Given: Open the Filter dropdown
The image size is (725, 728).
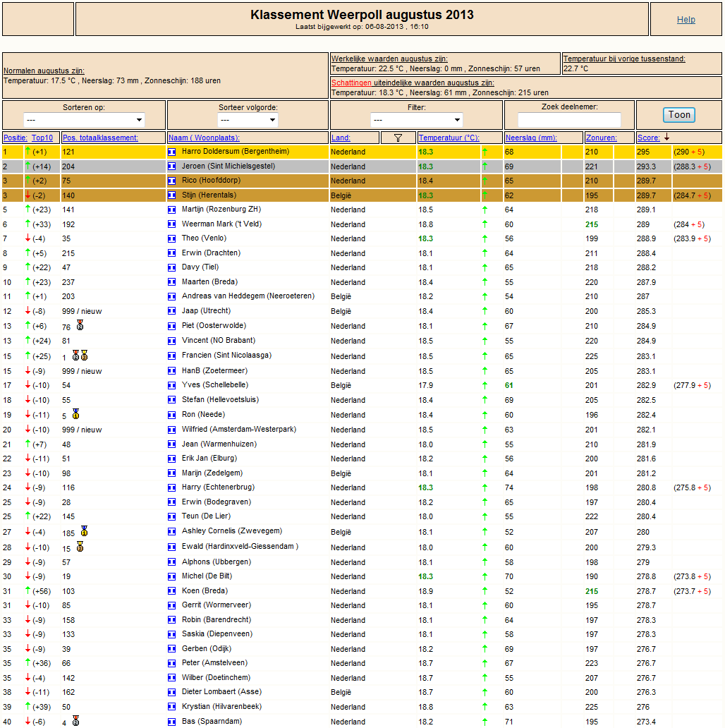Looking at the screenshot, I should pos(418,120).
